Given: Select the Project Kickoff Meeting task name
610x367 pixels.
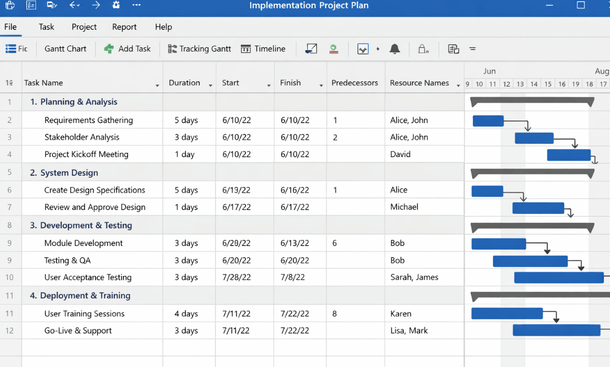Looking at the screenshot, I should [x=86, y=154].
